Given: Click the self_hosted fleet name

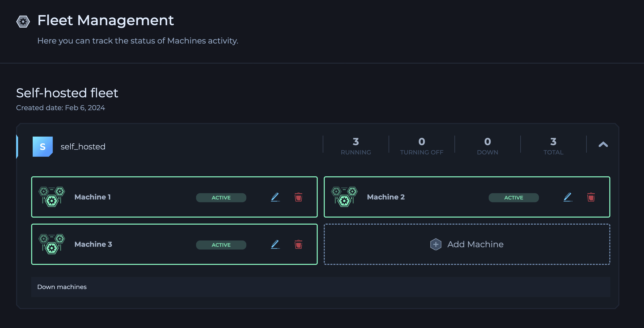Looking at the screenshot, I should tap(83, 147).
